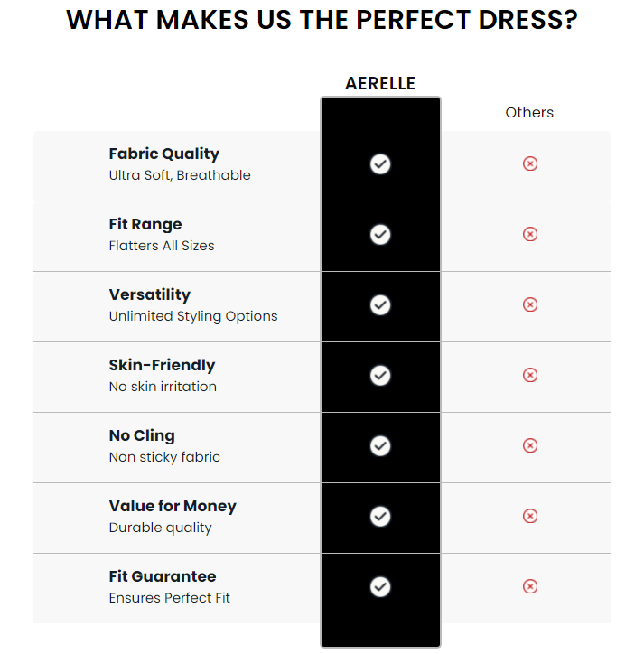Click the Value for Money checkmark icon
Image resolution: width=644 pixels, height=654 pixels.
click(380, 517)
